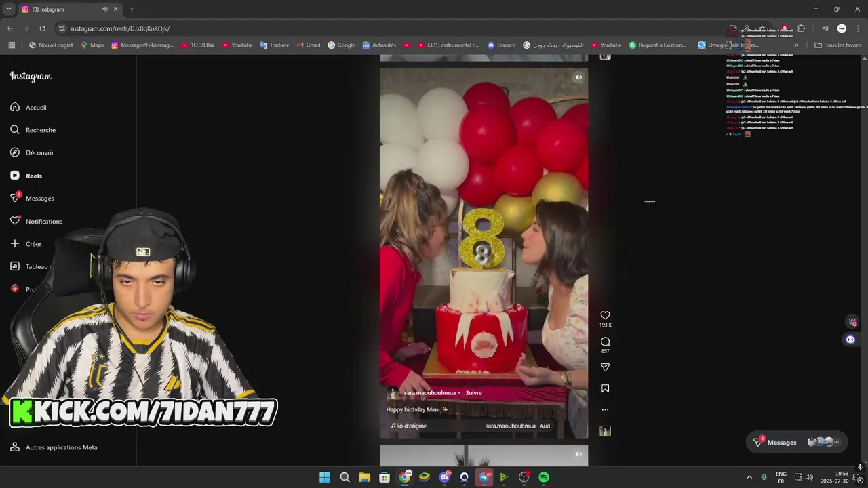The image size is (868, 488).
Task: Open the Gmail bookmark
Action: point(308,45)
